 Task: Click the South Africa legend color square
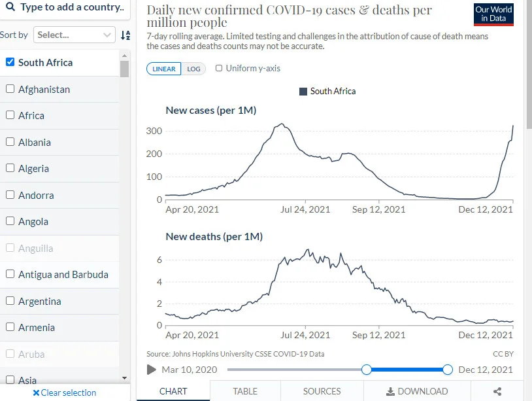(x=303, y=92)
